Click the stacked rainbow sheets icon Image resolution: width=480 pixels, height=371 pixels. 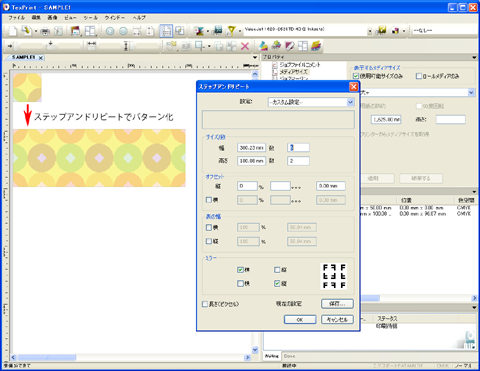316,46
